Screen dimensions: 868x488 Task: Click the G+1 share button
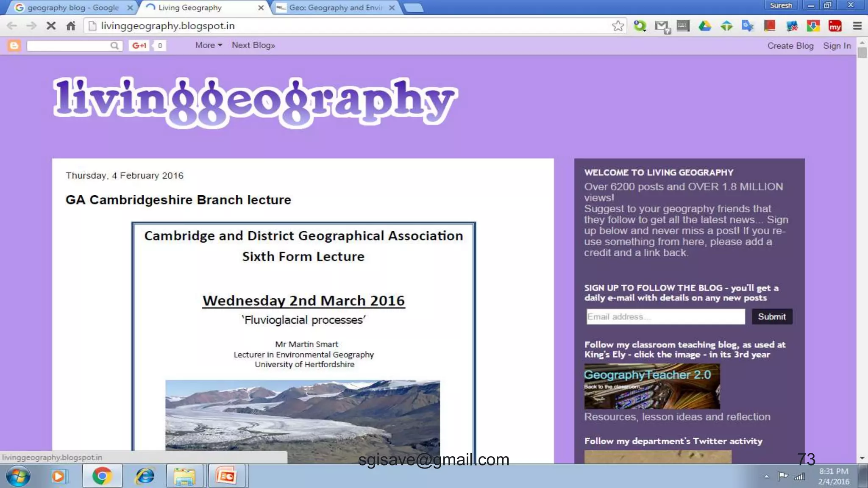pos(139,45)
